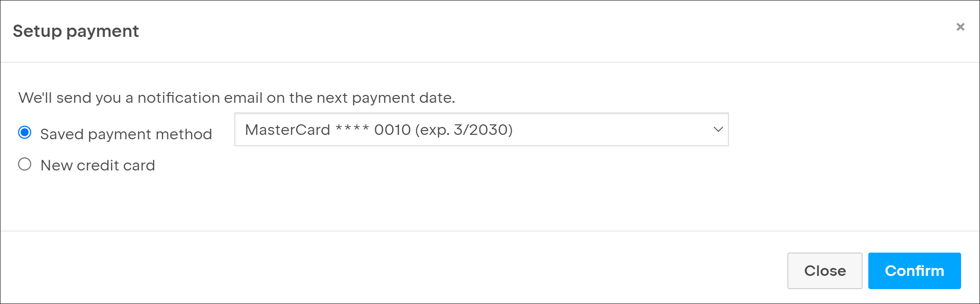Screen dimensions: 980x304
Task: Confirm the selected payment method
Action: click(x=914, y=271)
